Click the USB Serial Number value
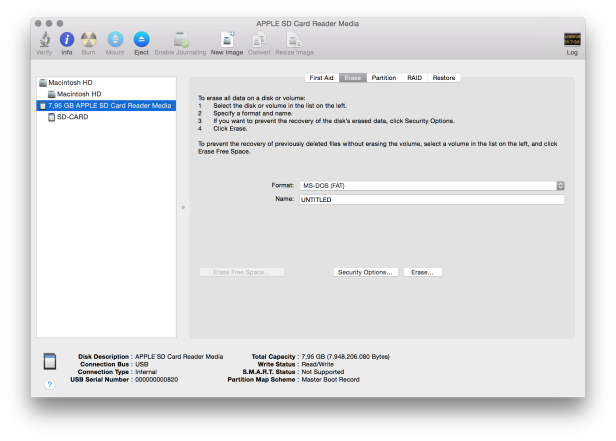This screenshot has width=616, height=441. (x=156, y=379)
